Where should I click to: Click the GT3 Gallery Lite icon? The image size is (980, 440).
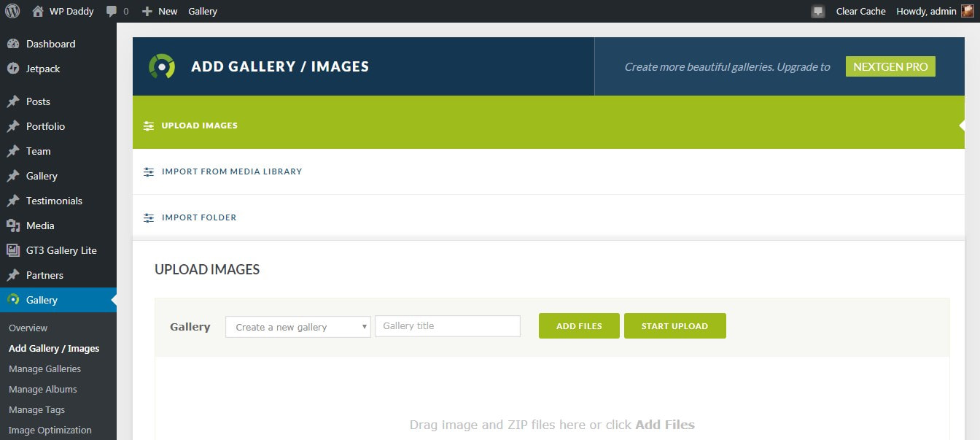(x=12, y=250)
